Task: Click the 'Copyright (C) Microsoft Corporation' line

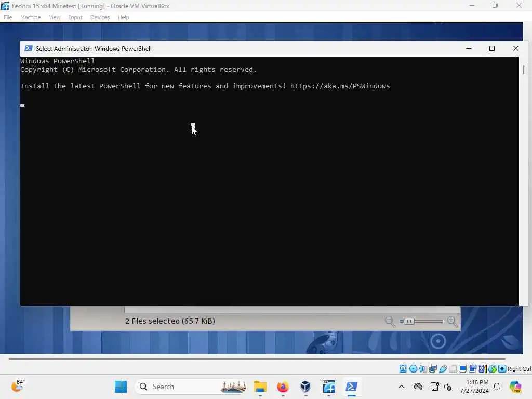Action: pyautogui.click(x=138, y=69)
